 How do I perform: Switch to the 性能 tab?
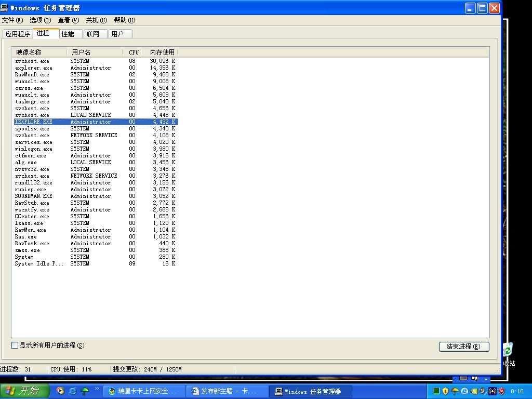pyautogui.click(x=71, y=34)
